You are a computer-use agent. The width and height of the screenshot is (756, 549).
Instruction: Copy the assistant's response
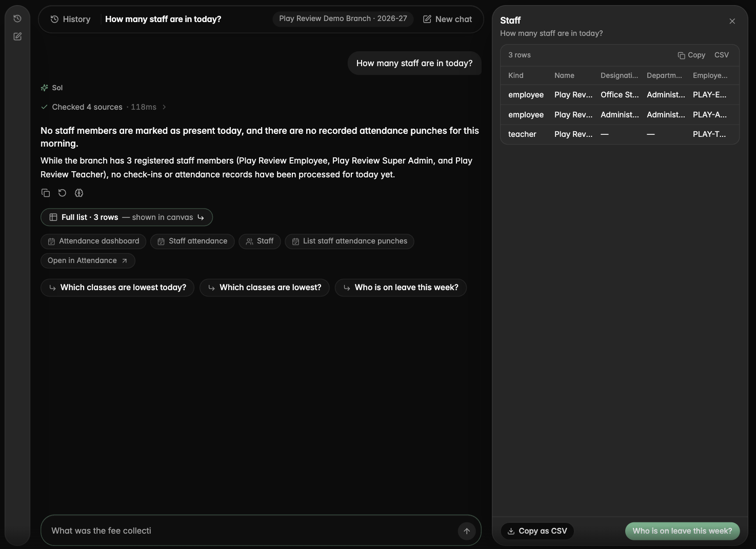[x=46, y=193]
